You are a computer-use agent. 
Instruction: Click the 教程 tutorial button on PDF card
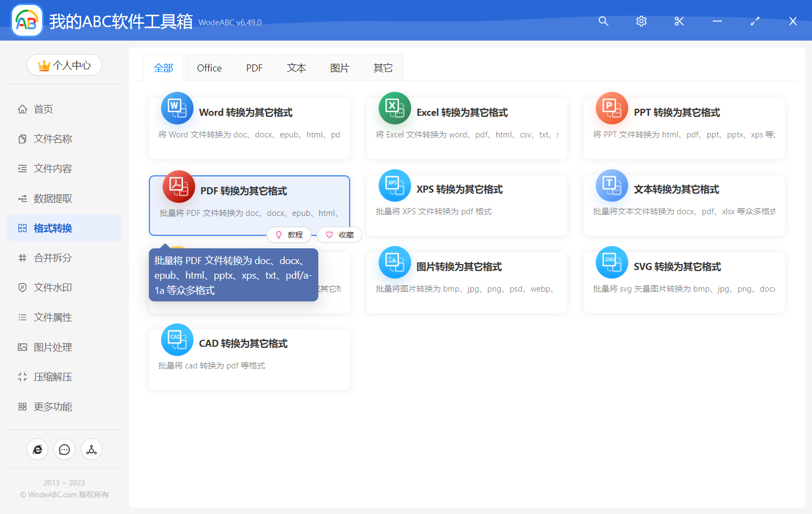pos(289,235)
